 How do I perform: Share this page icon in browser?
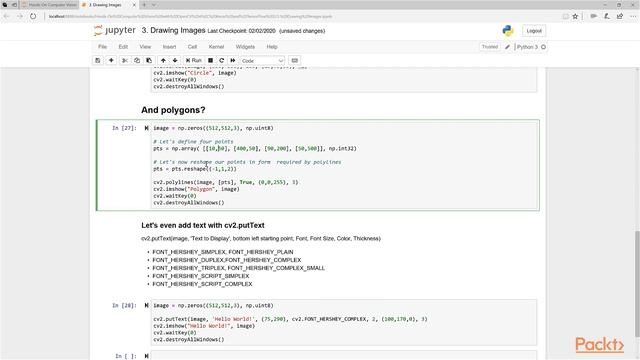point(620,16)
